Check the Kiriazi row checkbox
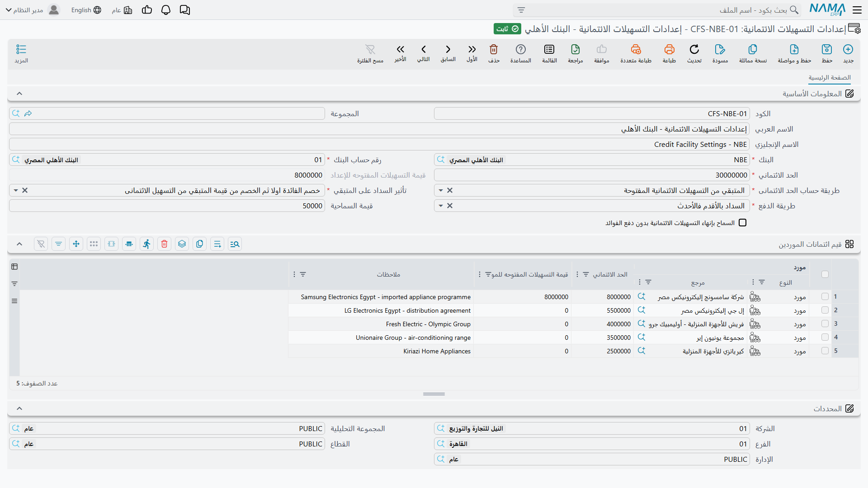This screenshot has width=868, height=488. (x=825, y=351)
